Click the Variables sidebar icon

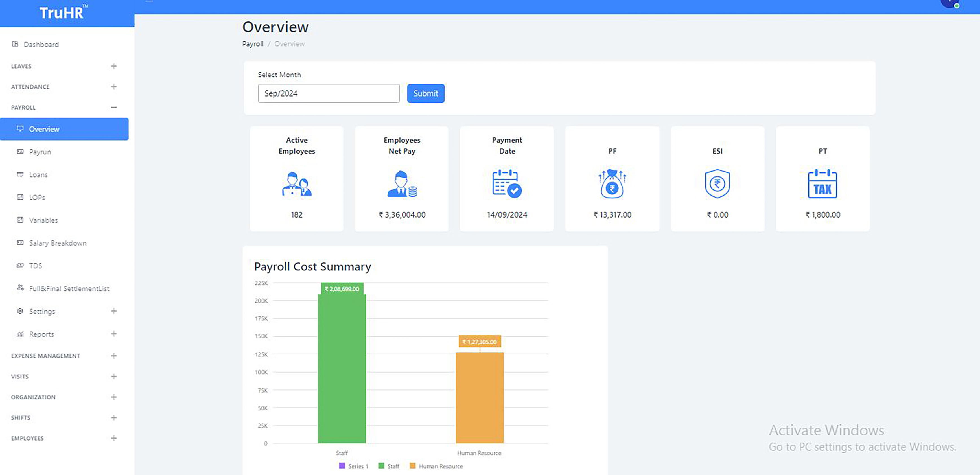click(x=20, y=220)
